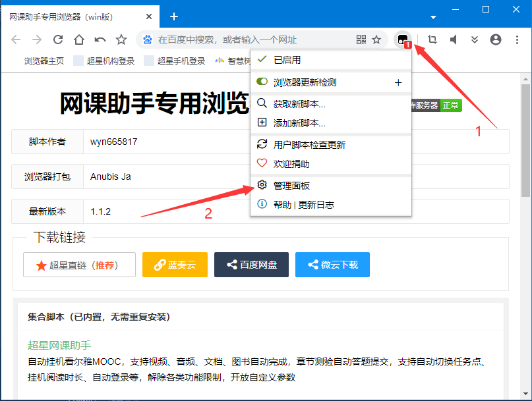Go to the browser home page icon
This screenshot has height=401, width=532.
(x=79, y=40)
